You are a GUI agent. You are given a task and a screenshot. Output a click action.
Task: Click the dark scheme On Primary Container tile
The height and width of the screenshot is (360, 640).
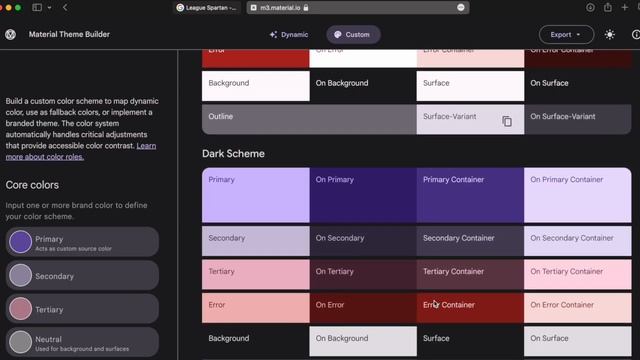click(x=578, y=195)
